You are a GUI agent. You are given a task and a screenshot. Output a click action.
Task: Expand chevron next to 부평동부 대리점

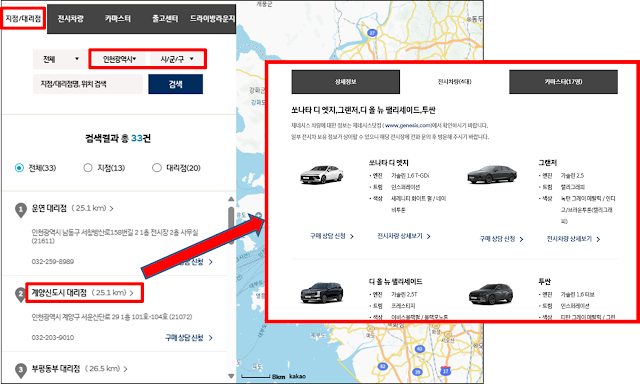tap(125, 369)
